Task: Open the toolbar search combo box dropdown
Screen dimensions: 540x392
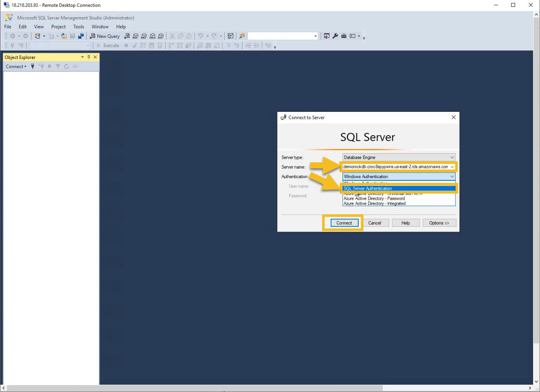Action: (316, 36)
